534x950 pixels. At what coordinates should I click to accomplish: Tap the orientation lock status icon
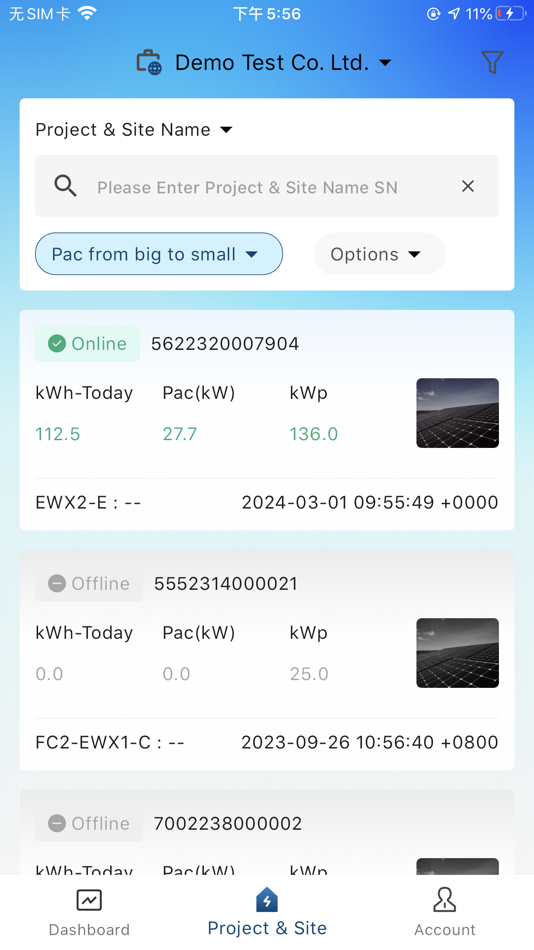pos(433,13)
